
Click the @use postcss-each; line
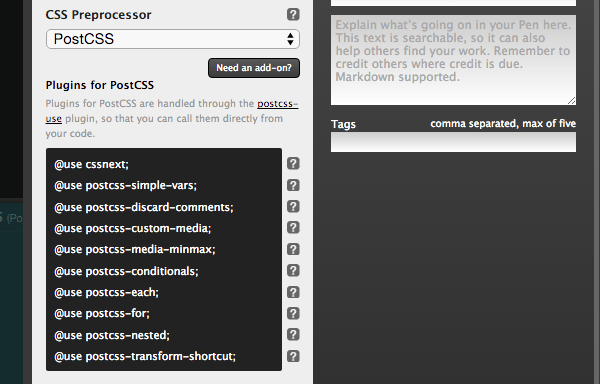(106, 292)
